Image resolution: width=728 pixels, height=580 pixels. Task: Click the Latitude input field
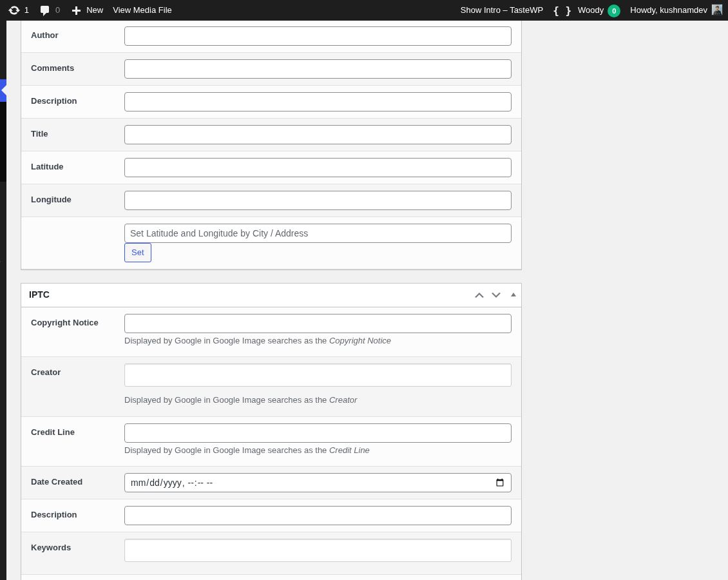coord(318,167)
